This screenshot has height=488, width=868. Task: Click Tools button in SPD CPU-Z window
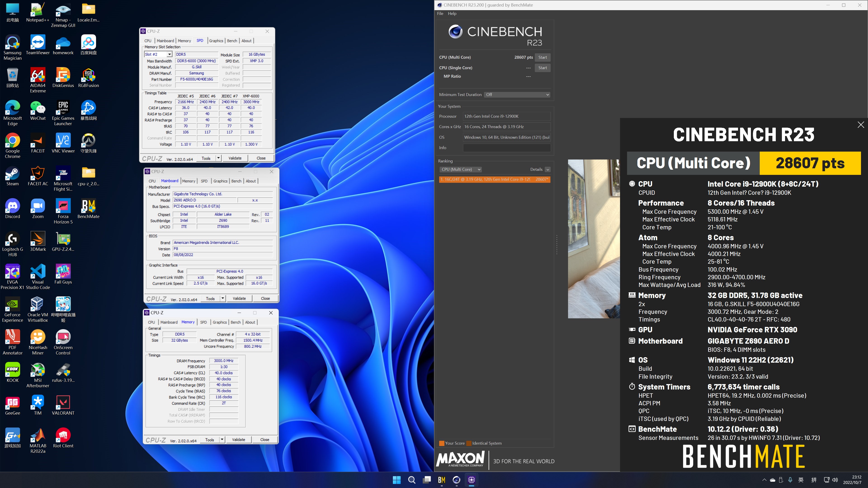click(206, 158)
